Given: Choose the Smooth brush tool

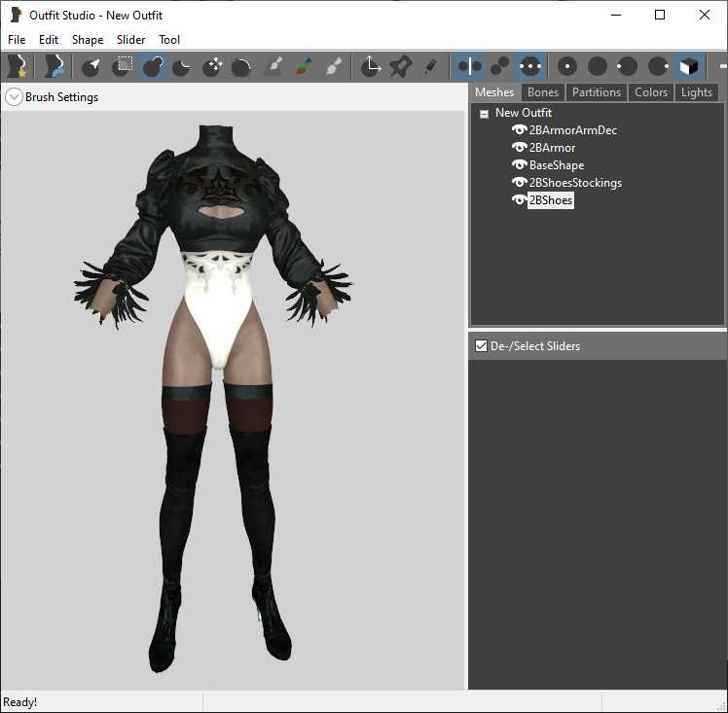Looking at the screenshot, I should 241,66.
